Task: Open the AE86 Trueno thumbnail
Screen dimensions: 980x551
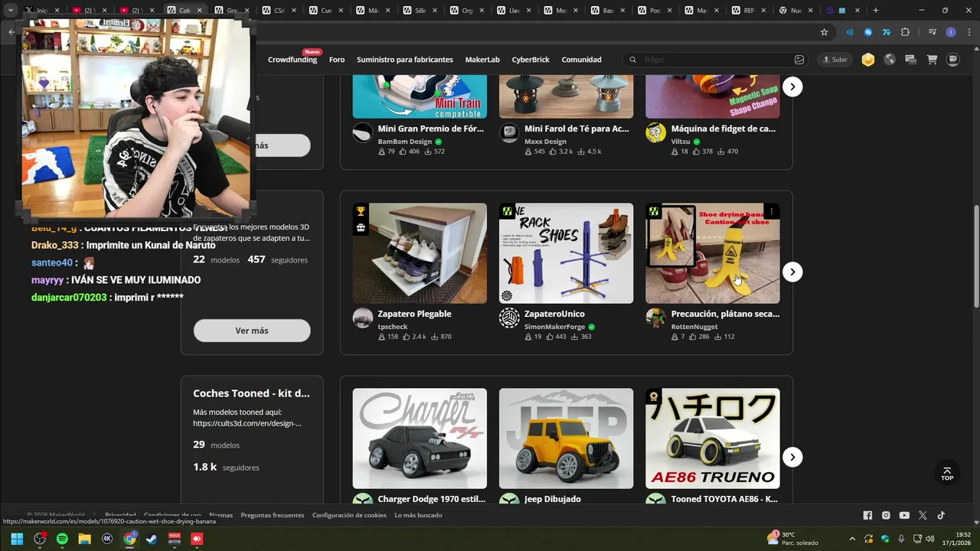Action: pos(712,439)
